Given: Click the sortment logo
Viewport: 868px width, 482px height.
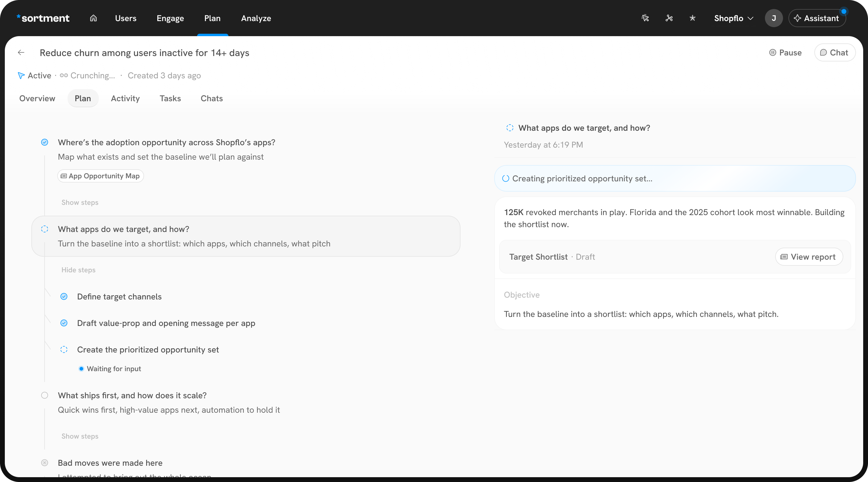Looking at the screenshot, I should [43, 18].
